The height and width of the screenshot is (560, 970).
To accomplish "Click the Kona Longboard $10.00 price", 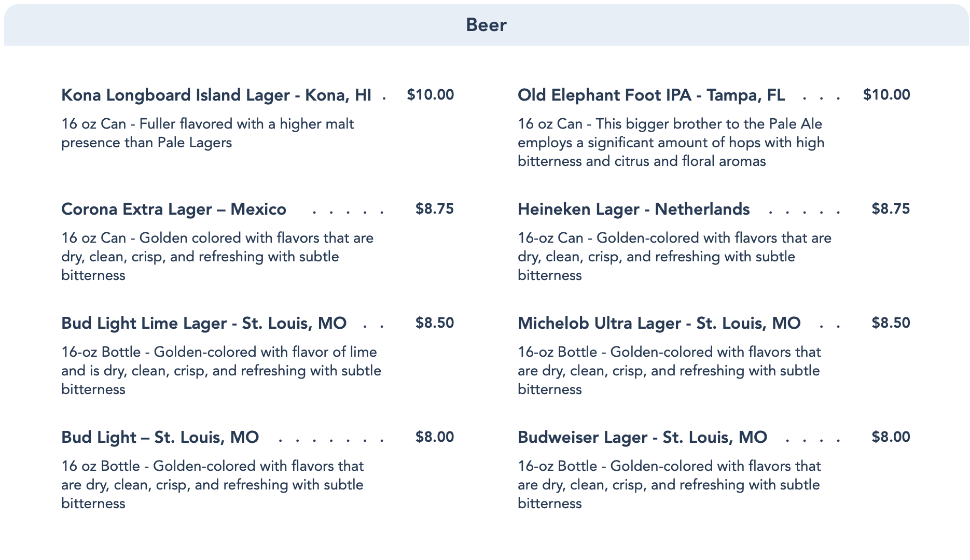I will click(430, 95).
